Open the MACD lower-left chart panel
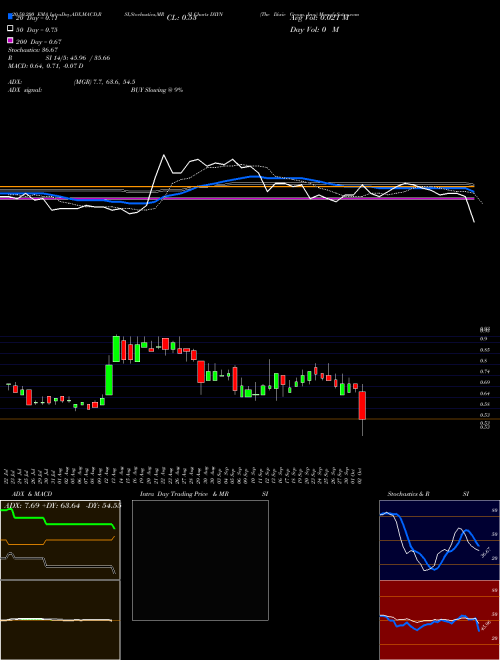Image resolution: width=500 pixels, height=660 pixels. pos(60,620)
